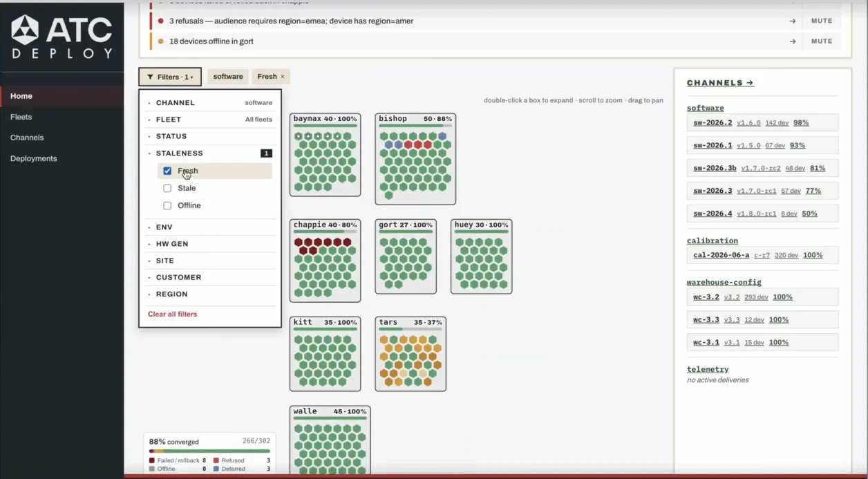
Task: Select the huey fleet box
Action: pyautogui.click(x=481, y=256)
